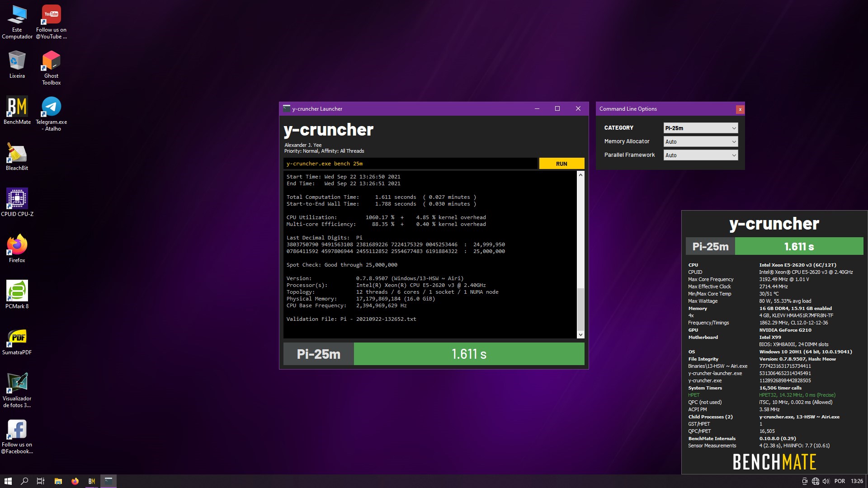Click the y-cruncher.exe bench 25m command field

click(x=410, y=164)
